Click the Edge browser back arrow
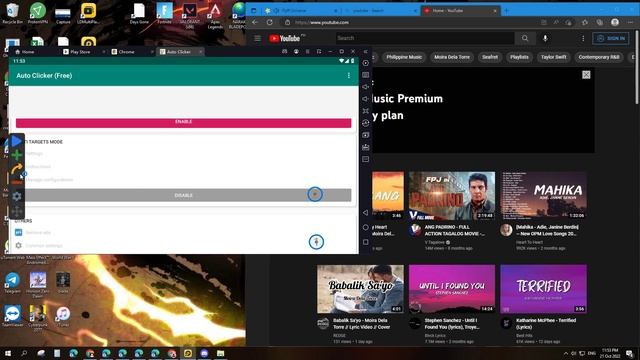The image size is (640, 360). click(x=255, y=22)
